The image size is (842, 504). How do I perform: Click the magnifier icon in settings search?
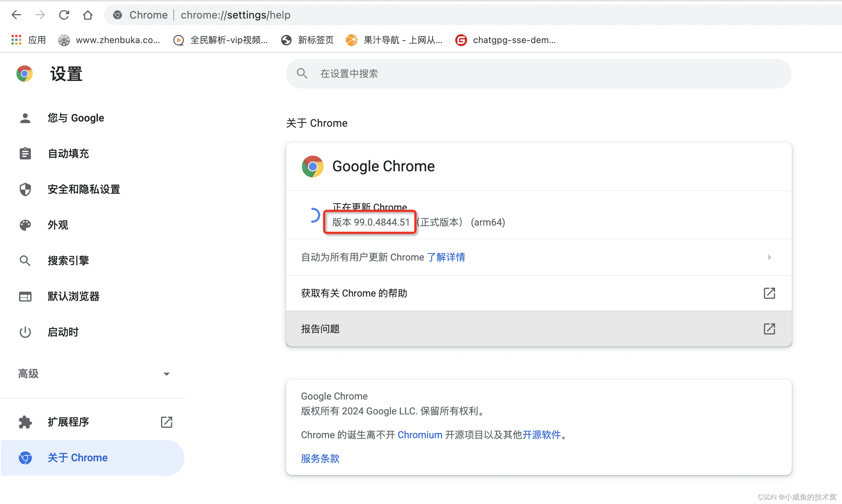pyautogui.click(x=302, y=74)
